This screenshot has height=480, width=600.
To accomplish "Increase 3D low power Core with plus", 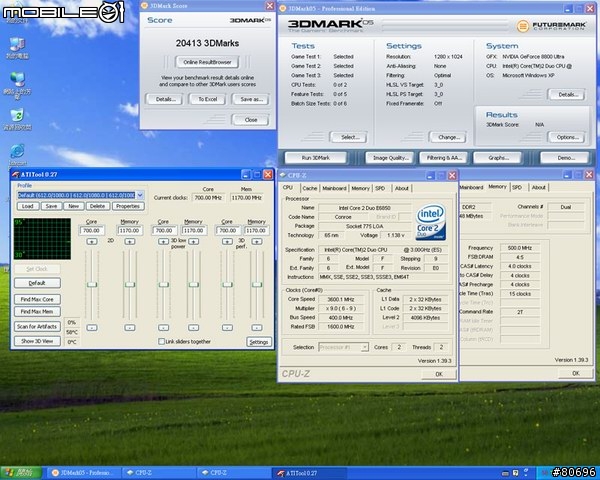I will pyautogui.click(x=163, y=242).
